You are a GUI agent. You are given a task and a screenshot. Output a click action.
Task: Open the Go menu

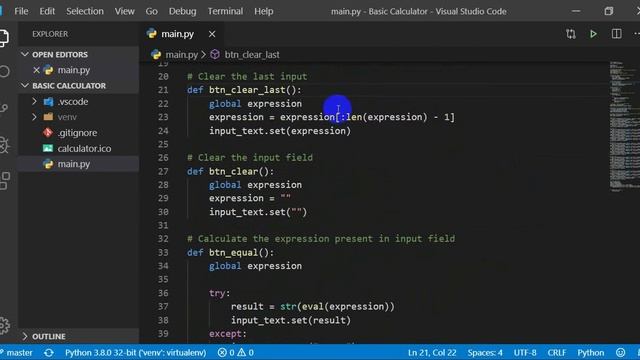[x=151, y=11]
